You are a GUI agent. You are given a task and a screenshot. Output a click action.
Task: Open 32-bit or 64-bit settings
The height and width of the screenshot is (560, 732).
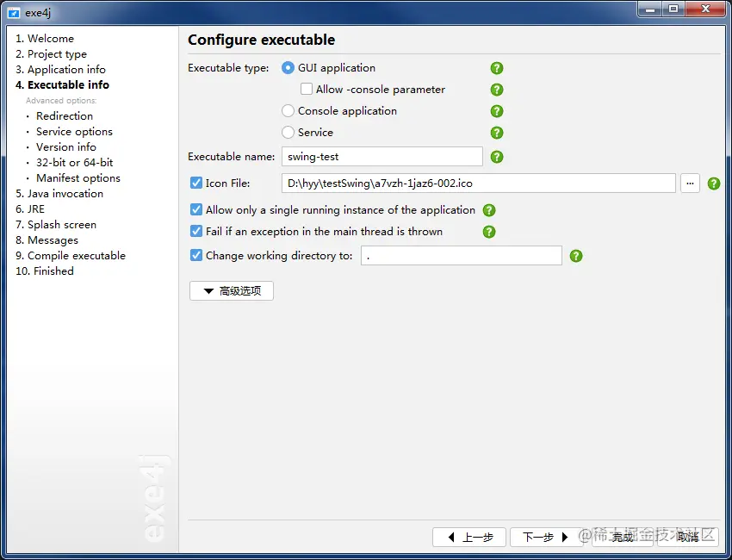click(75, 163)
